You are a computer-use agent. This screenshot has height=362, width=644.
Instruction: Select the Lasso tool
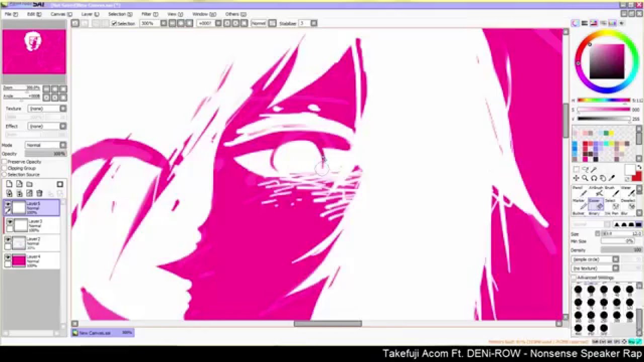[x=586, y=169]
